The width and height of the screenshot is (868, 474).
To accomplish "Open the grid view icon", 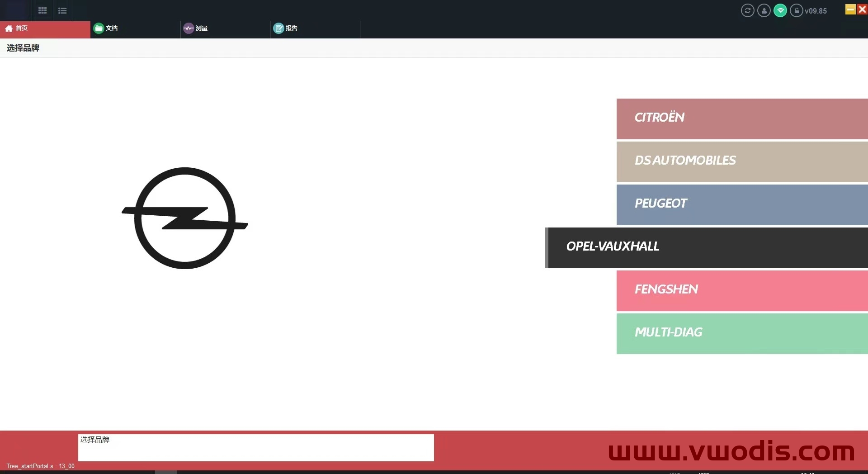I will (x=42, y=10).
